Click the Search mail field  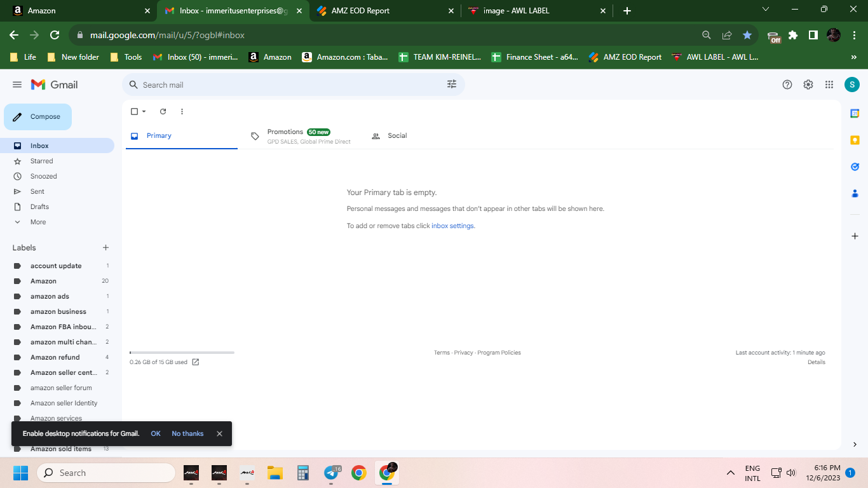point(293,85)
